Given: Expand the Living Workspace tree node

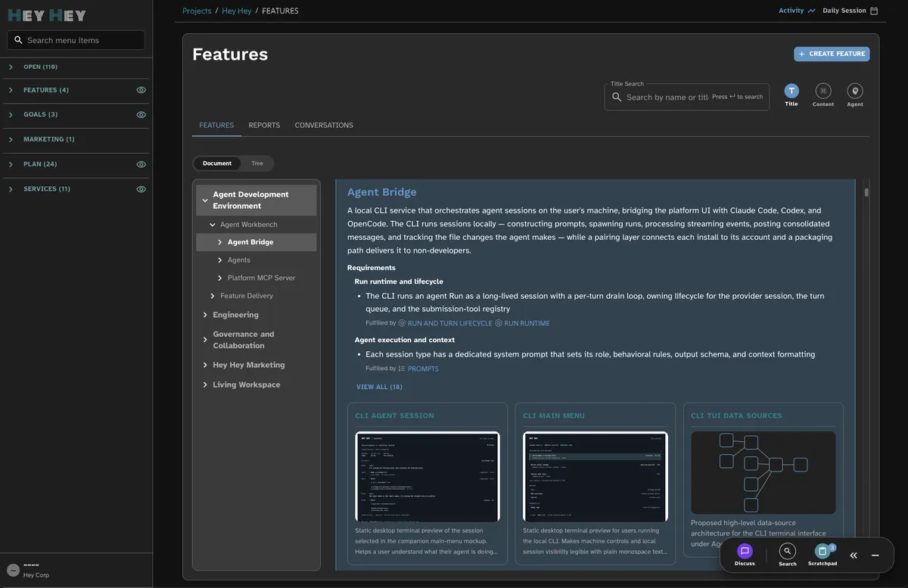Looking at the screenshot, I should [x=205, y=384].
